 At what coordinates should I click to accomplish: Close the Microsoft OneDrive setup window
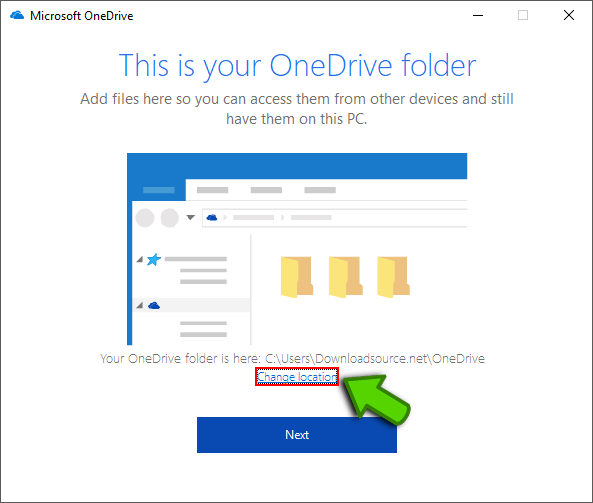[x=569, y=16]
